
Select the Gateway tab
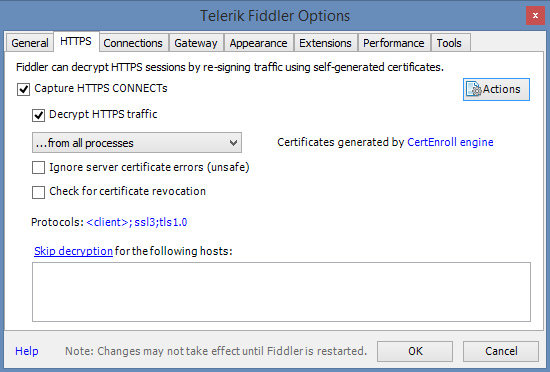[196, 43]
